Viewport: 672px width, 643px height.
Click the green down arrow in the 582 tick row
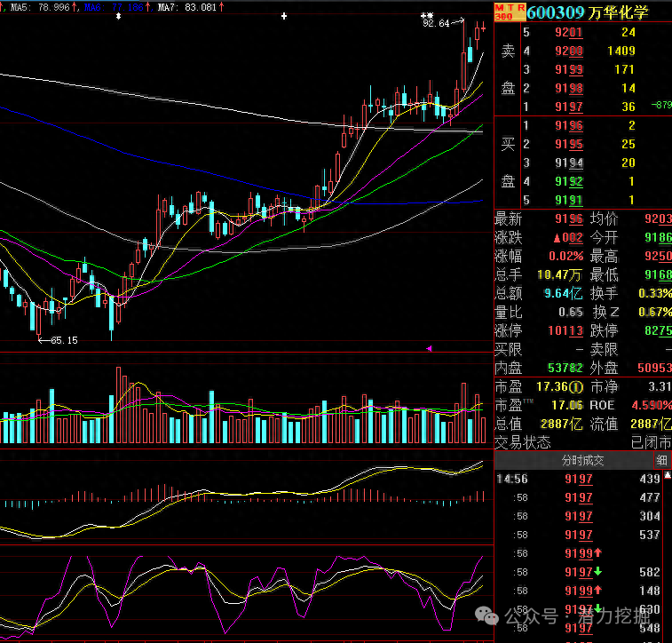[597, 571]
